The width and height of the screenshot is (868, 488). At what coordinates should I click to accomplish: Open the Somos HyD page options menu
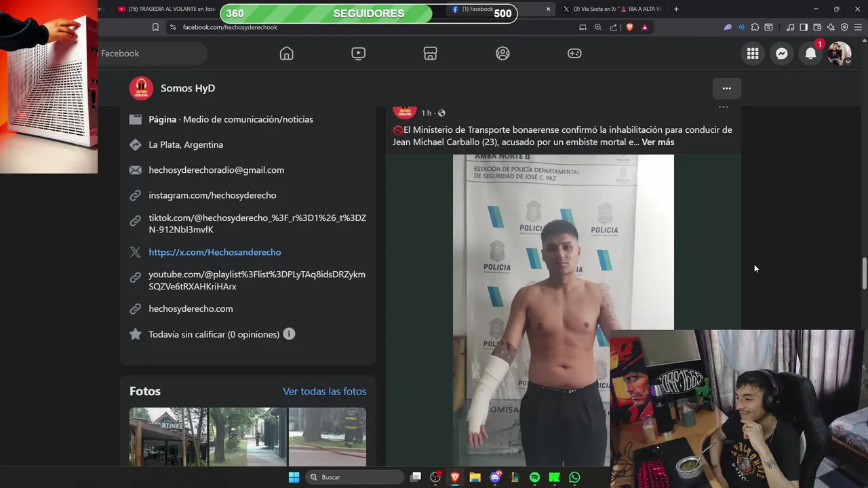pos(726,88)
